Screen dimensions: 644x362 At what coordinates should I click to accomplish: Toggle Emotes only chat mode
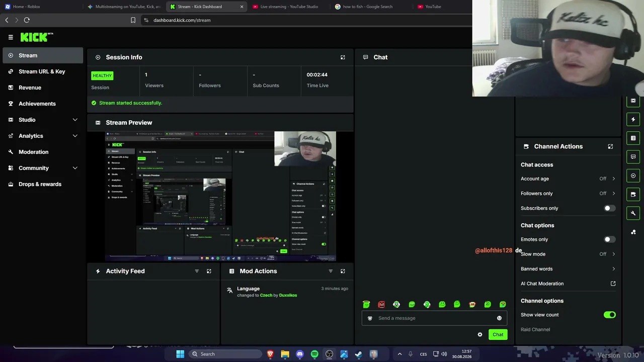tap(609, 239)
